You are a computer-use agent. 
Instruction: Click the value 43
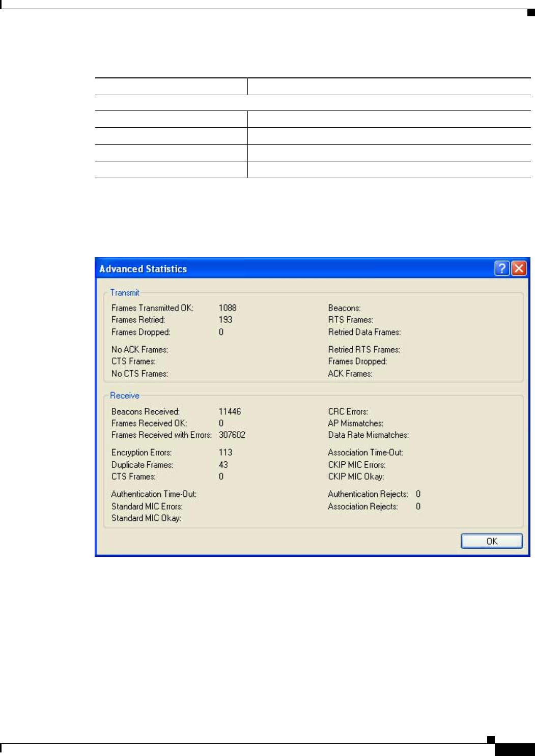[x=223, y=465]
